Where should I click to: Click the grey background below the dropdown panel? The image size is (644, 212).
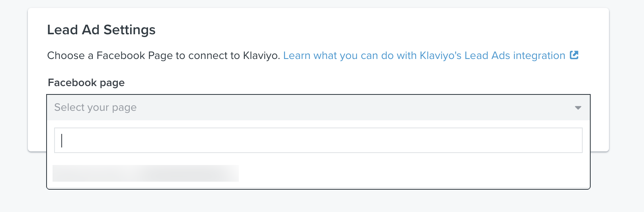318,201
